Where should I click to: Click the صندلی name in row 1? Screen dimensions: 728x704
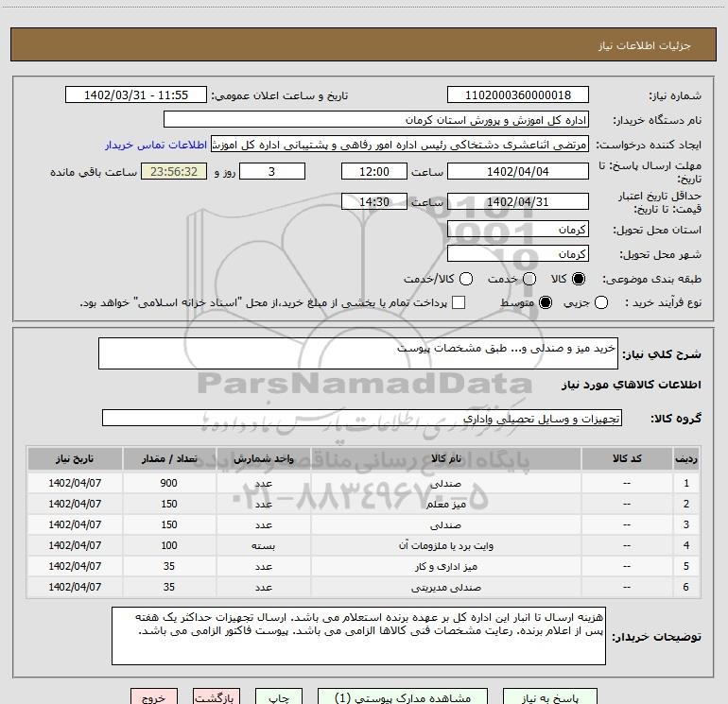click(445, 483)
